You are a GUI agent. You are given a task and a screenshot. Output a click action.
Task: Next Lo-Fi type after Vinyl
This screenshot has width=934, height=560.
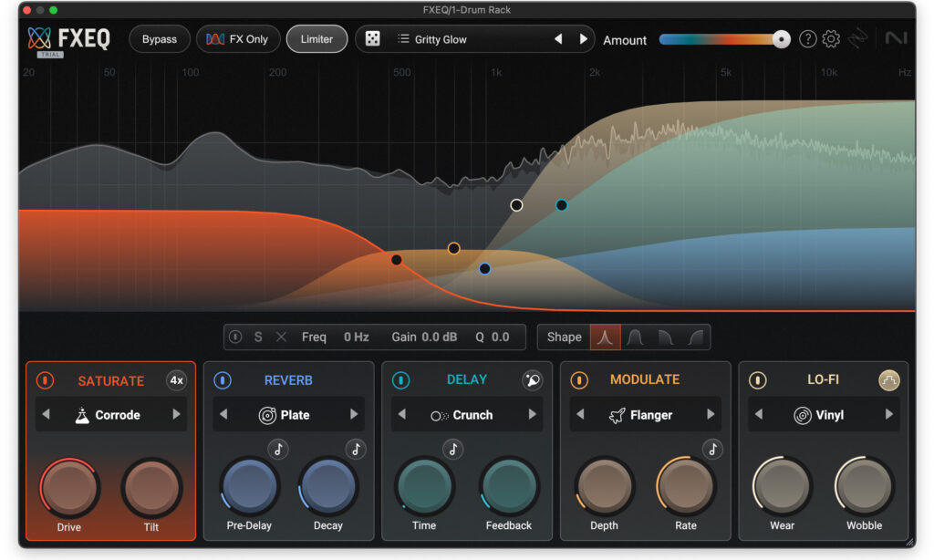[888, 414]
